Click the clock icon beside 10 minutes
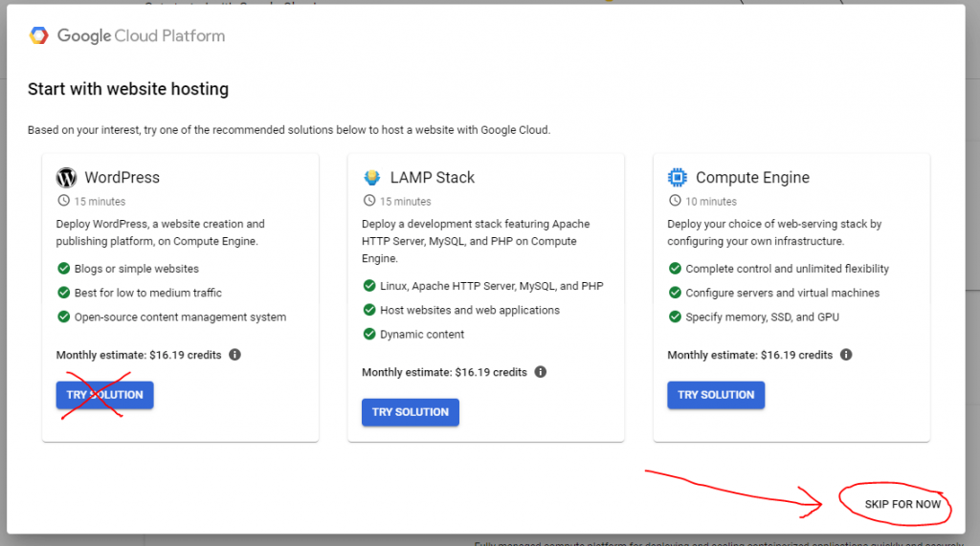980x546 pixels. coord(675,201)
